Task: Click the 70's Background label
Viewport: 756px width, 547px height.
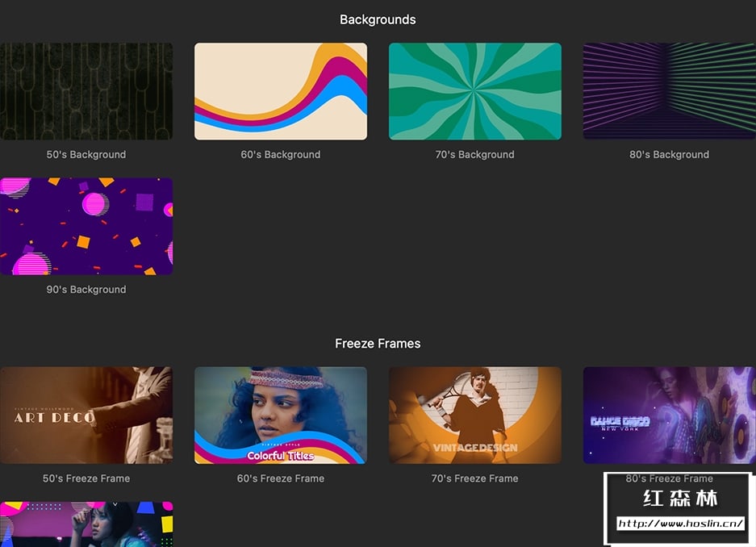Action: click(475, 155)
